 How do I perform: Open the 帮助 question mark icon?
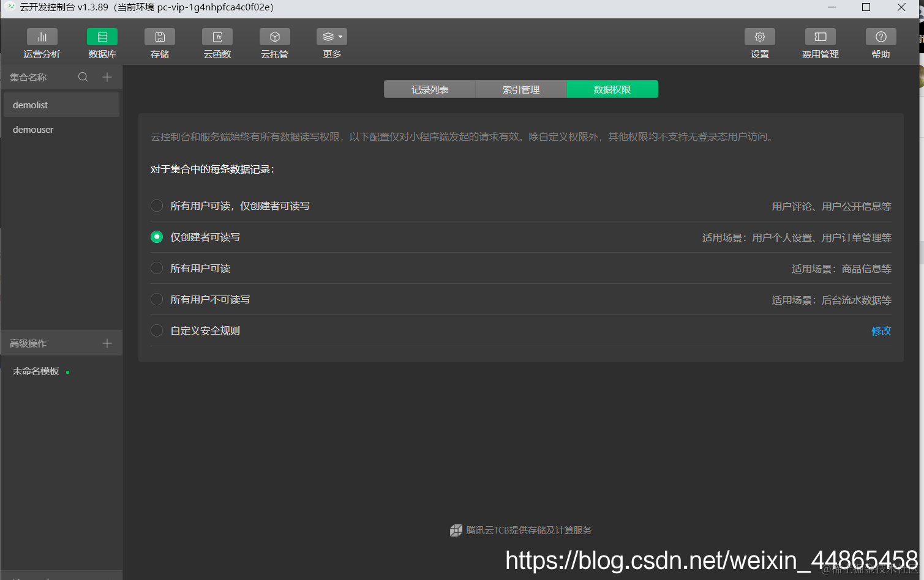(881, 37)
